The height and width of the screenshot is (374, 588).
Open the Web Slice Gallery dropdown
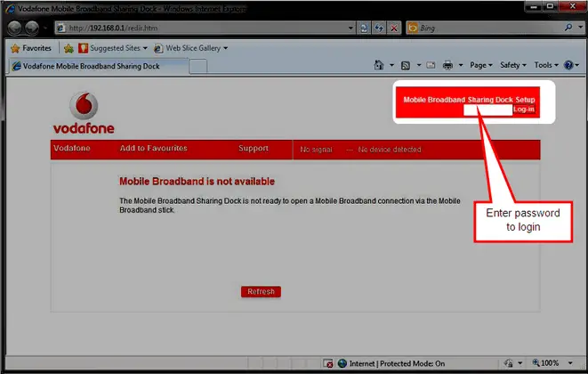click(190, 48)
